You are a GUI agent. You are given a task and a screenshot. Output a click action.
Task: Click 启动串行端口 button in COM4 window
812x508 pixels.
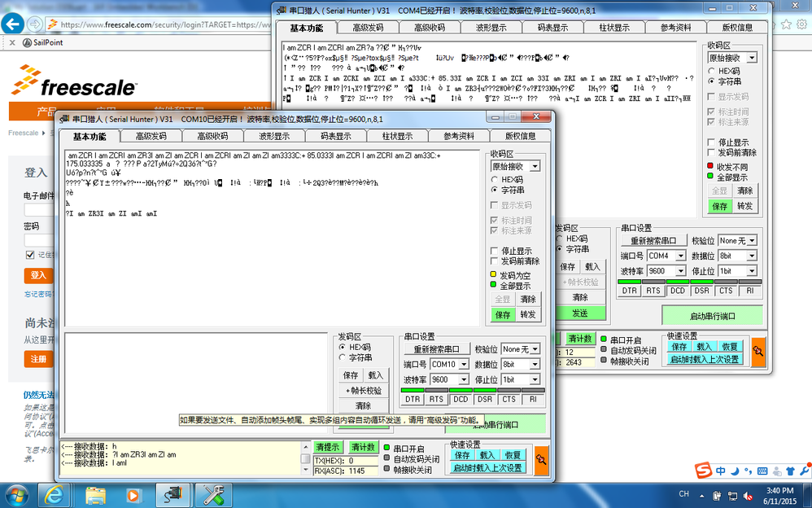712,316
